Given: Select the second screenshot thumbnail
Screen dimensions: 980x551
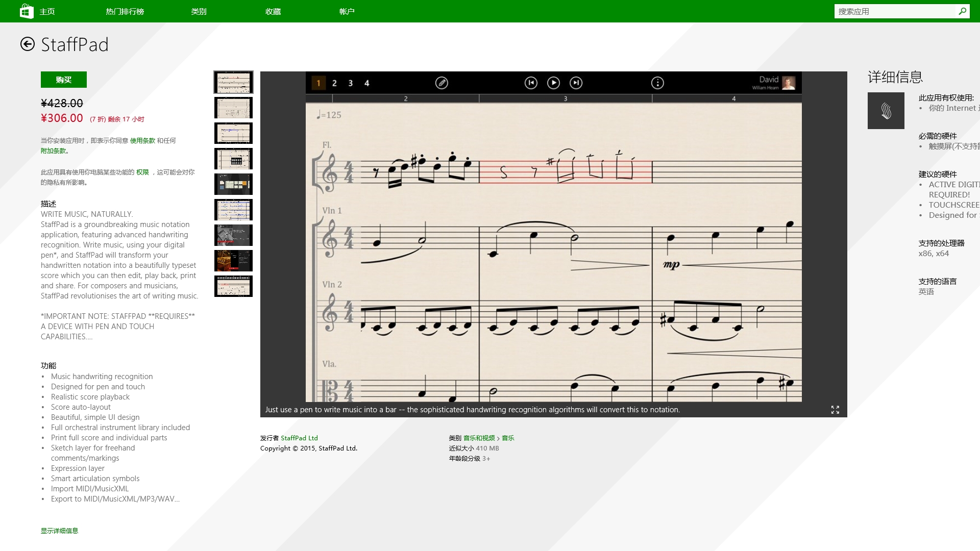Looking at the screenshot, I should pos(233,108).
